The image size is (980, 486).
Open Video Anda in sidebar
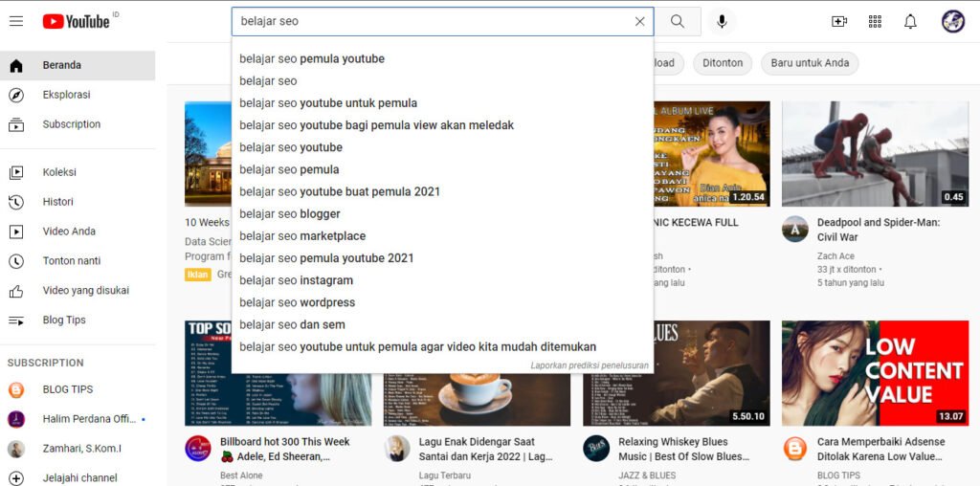point(78,232)
